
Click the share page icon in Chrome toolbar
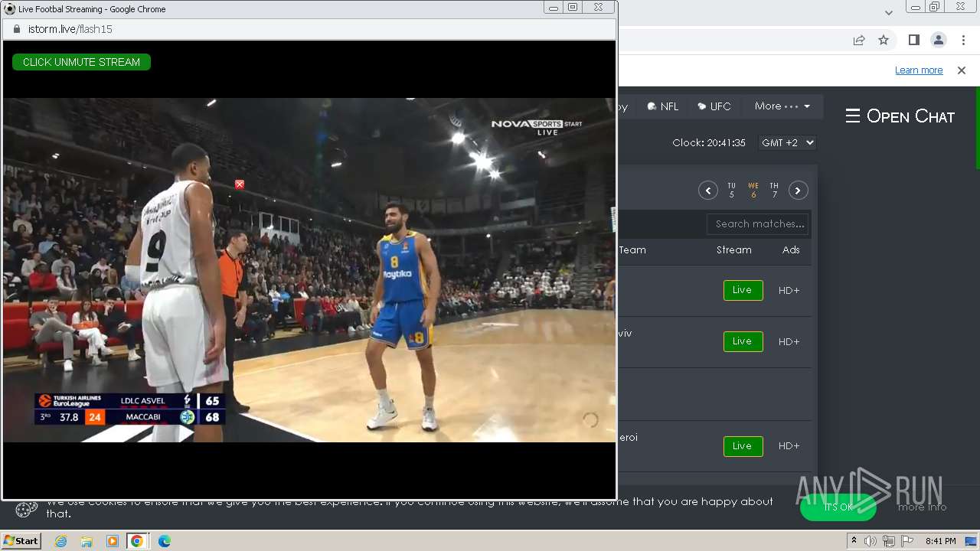click(859, 40)
